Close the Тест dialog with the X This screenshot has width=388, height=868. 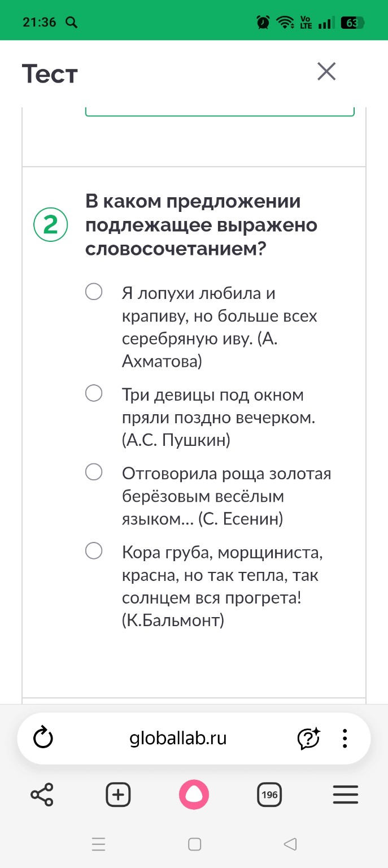326,72
